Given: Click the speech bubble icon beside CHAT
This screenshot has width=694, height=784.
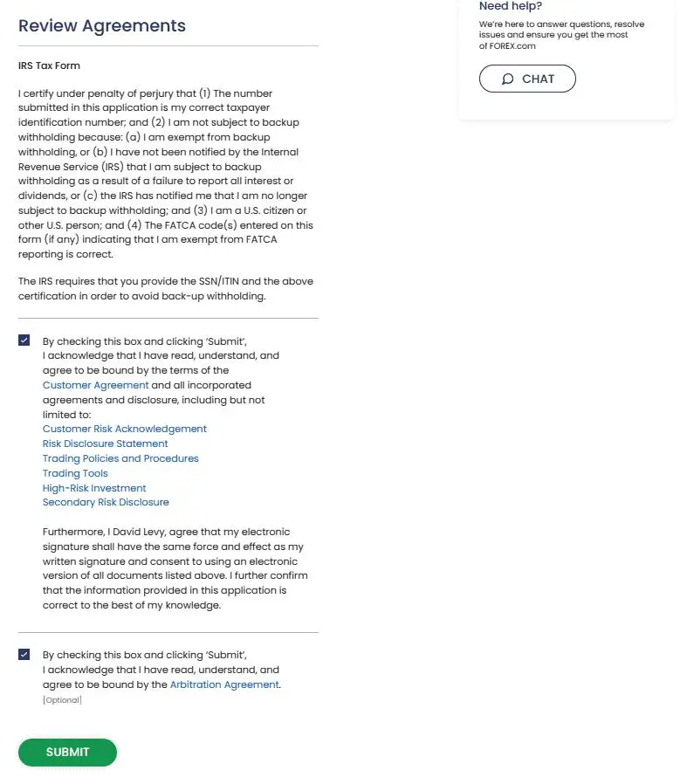Looking at the screenshot, I should [x=507, y=79].
